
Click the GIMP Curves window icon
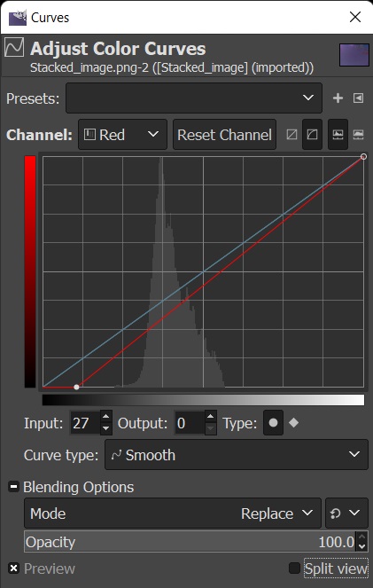pos(18,17)
